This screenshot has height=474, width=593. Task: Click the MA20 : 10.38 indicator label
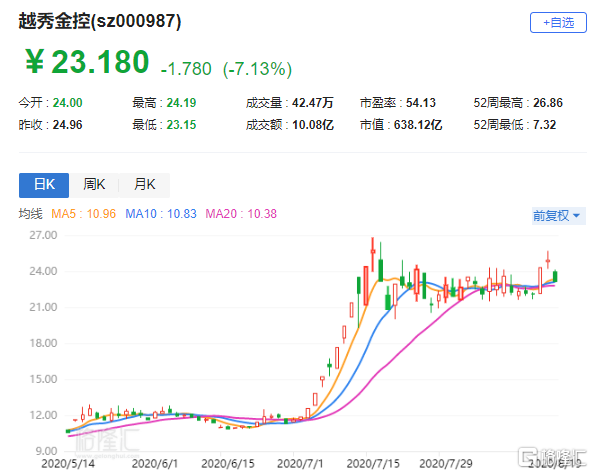click(x=241, y=214)
